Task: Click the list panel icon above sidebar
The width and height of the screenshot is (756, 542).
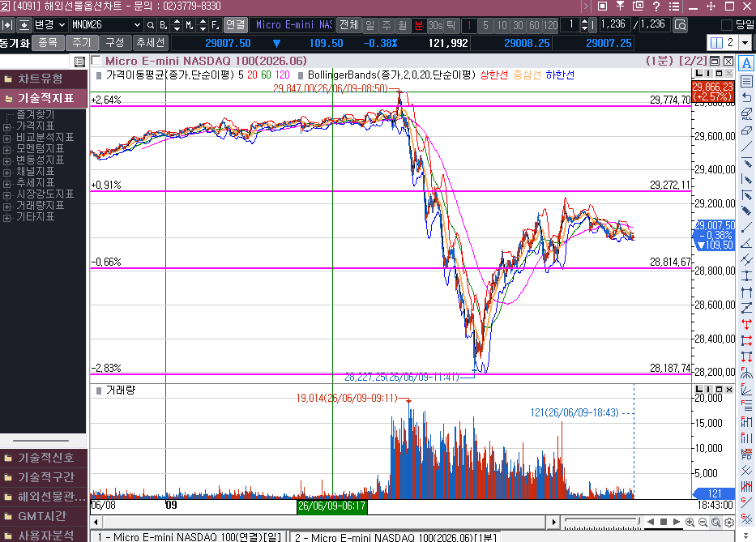Action: tap(79, 62)
